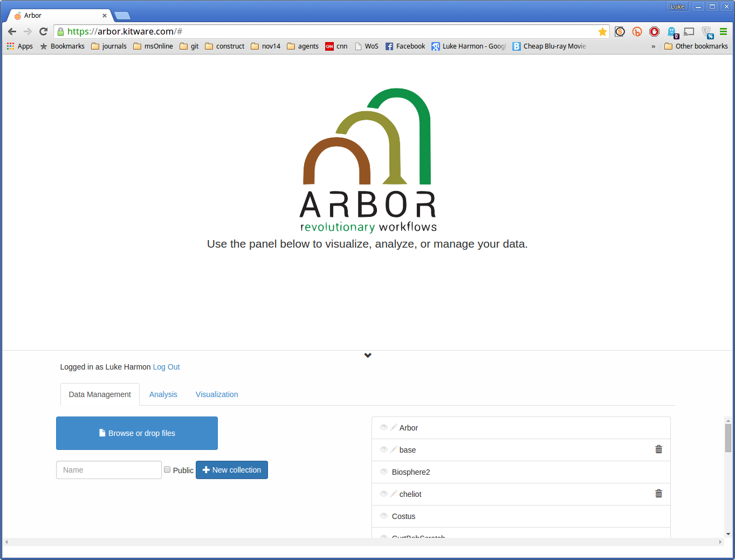Viewport: 735px width, 560px height.
Task: Switch to the Visualization tab
Action: click(x=217, y=394)
